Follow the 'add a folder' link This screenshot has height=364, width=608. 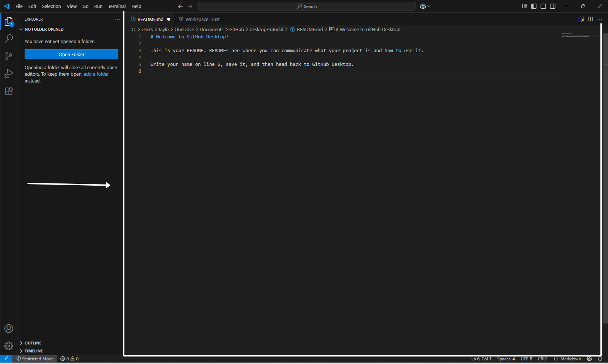(96, 74)
